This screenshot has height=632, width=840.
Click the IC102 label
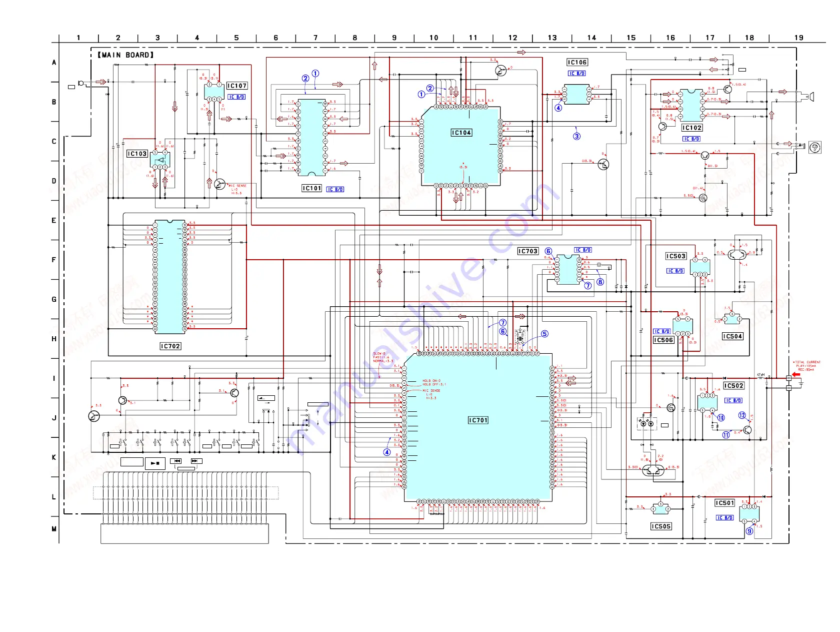(x=692, y=128)
